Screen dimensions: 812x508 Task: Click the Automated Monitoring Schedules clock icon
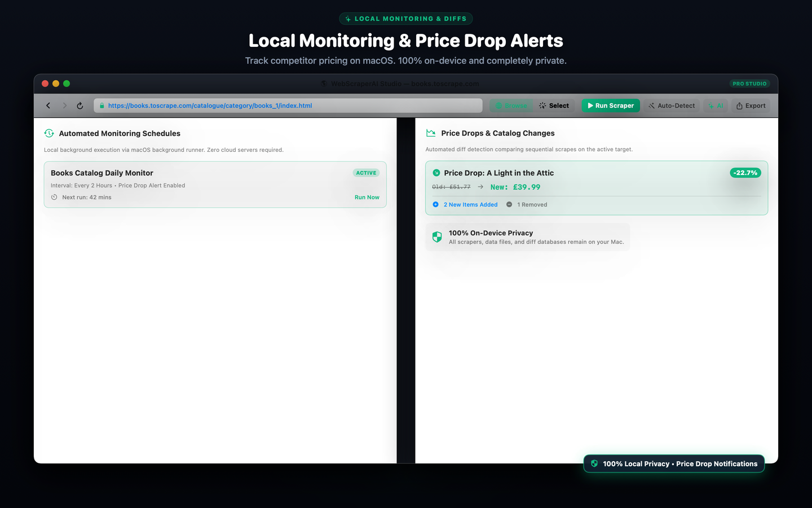point(49,133)
